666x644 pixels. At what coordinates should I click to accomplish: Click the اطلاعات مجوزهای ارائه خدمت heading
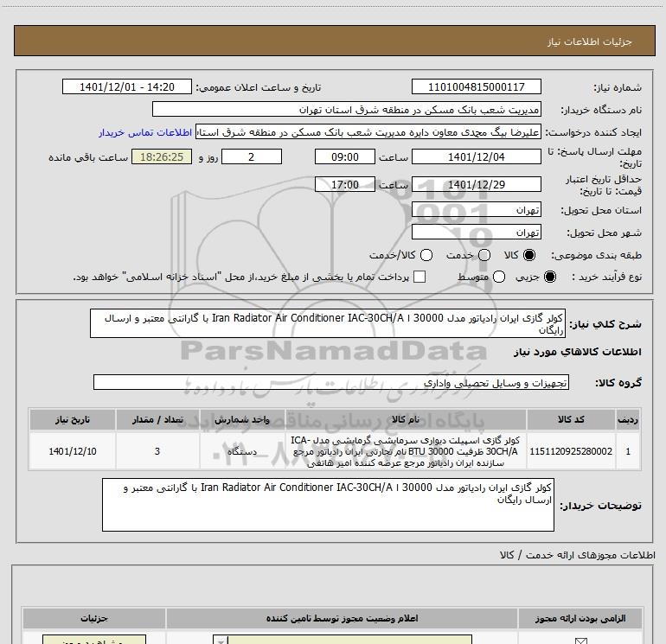[577, 555]
